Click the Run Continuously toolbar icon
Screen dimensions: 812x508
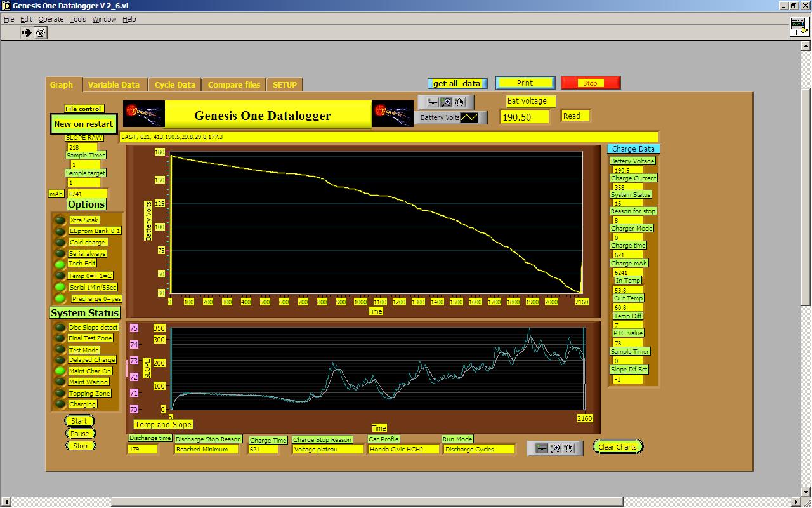pyautogui.click(x=41, y=32)
